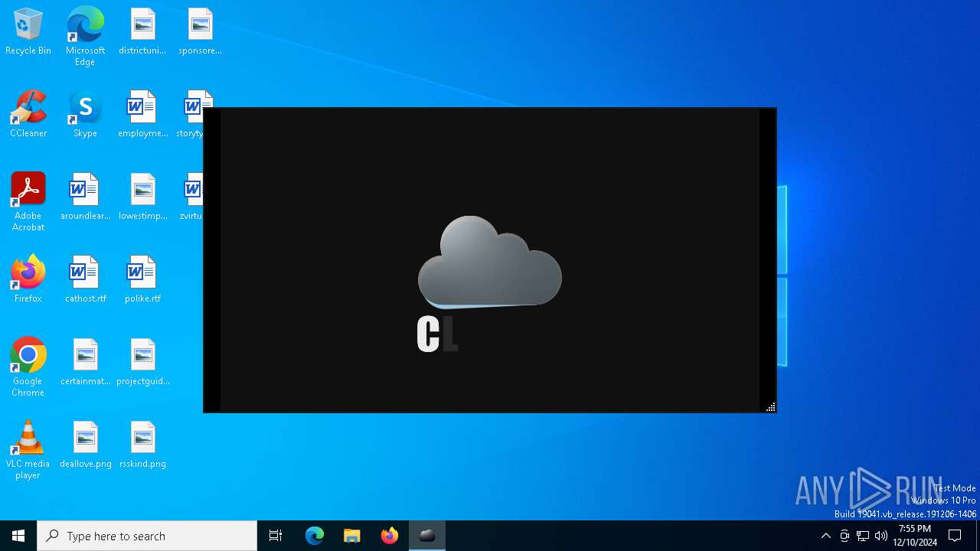Open Edge from the taskbar
Screen dimensions: 980x551
coord(315,536)
